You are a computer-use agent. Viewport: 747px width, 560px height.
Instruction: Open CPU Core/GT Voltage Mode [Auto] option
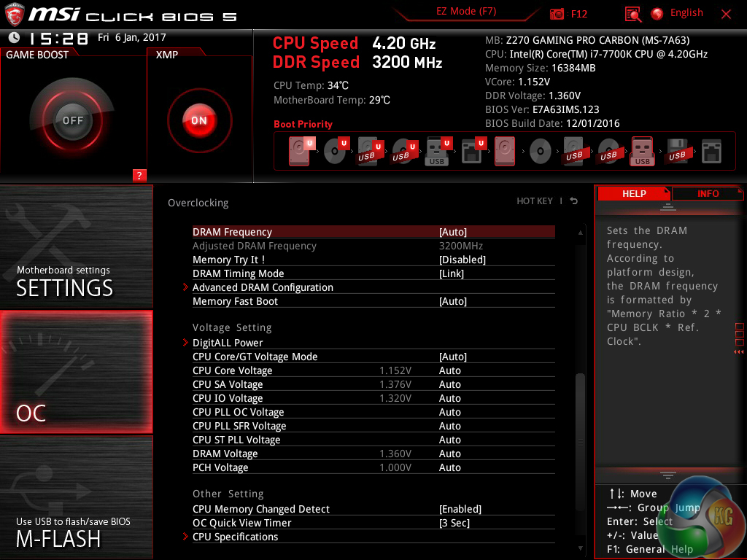452,357
